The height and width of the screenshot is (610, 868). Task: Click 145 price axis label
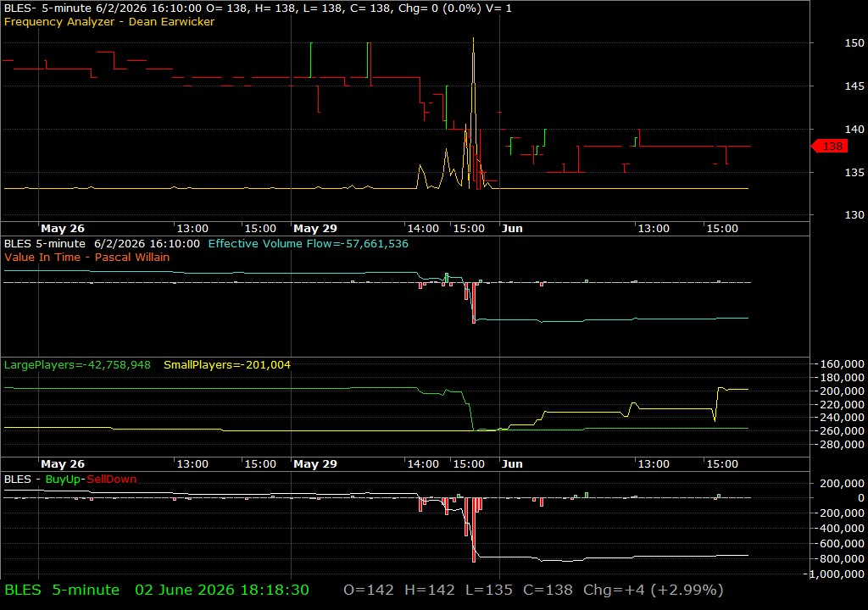(854, 86)
